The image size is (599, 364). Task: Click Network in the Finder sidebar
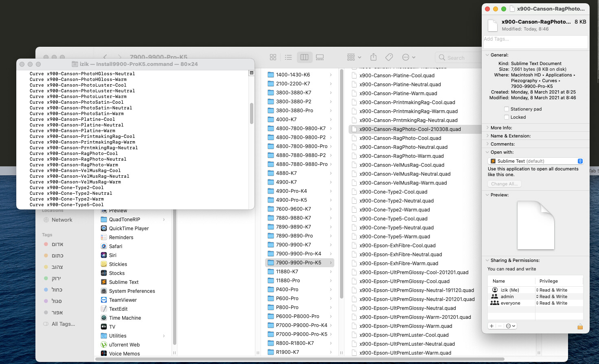coord(62,220)
